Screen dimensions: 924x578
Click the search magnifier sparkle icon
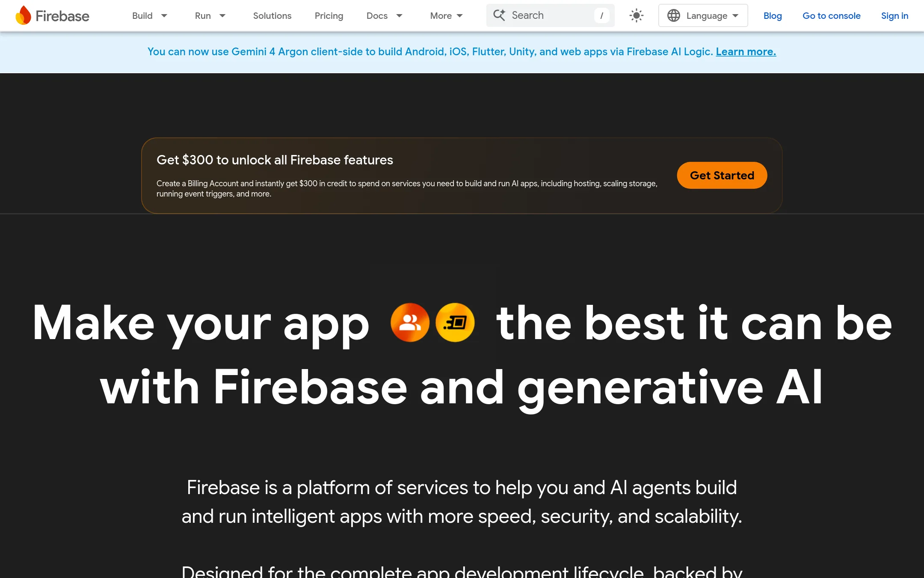[x=499, y=15]
